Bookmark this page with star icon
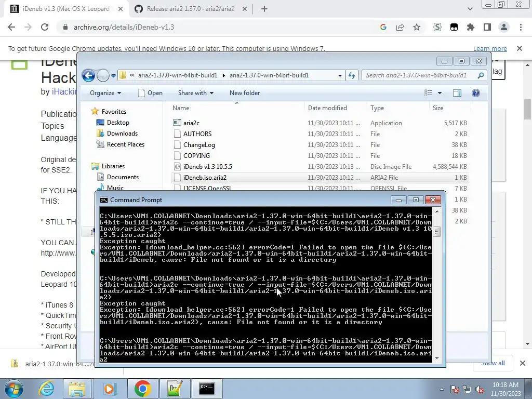This screenshot has height=399, width=532. pyautogui.click(x=417, y=27)
